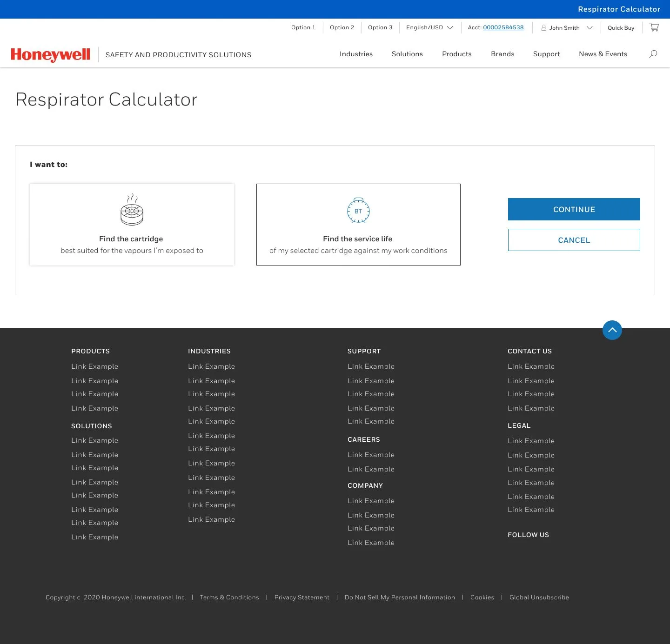670x644 pixels.
Task: Open the News & Events menu
Action: pyautogui.click(x=603, y=54)
